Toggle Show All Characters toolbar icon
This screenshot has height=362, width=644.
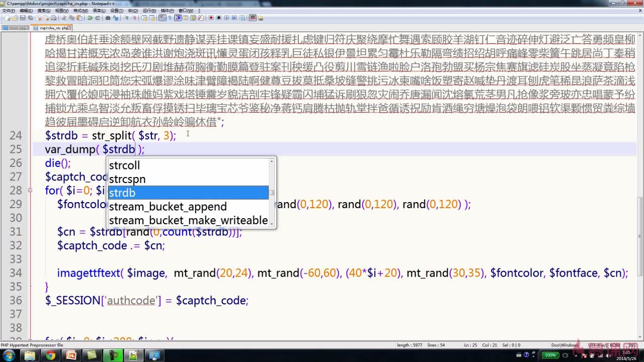[170, 18]
